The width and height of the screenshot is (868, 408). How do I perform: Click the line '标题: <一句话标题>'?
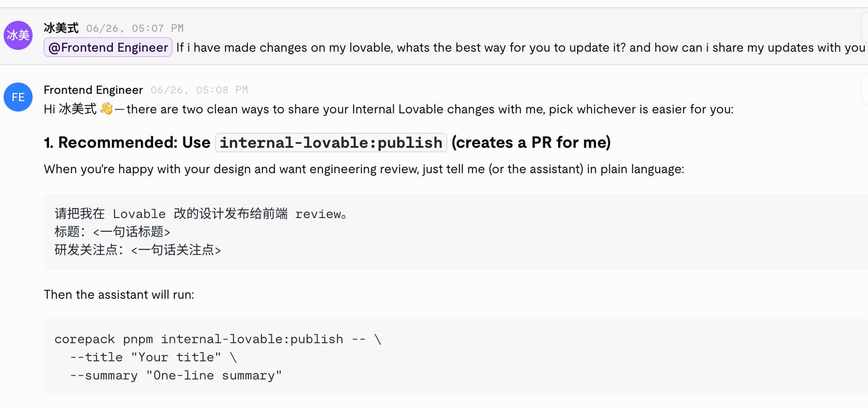[112, 232]
